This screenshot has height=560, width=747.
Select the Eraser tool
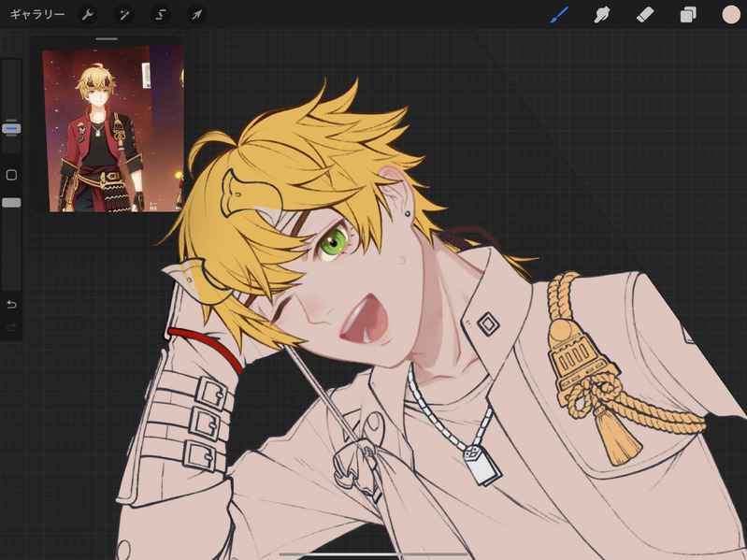click(x=645, y=15)
